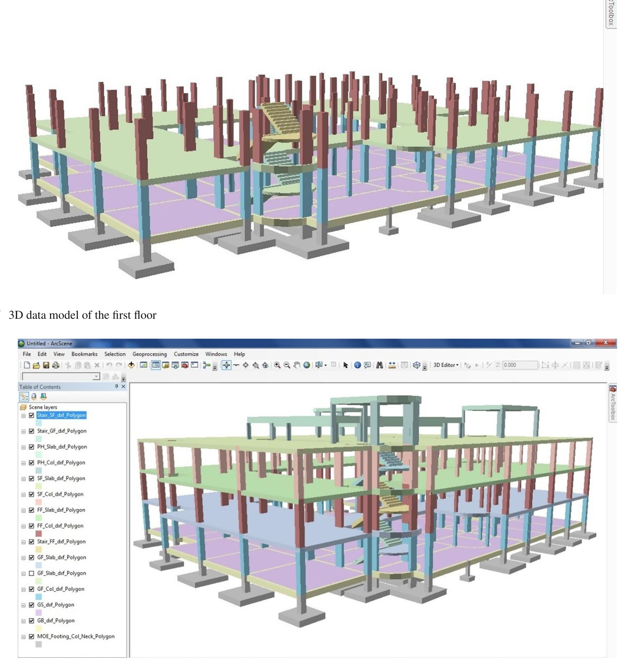
Task: Select the black arrow Select Elements tool
Action: (x=346, y=365)
